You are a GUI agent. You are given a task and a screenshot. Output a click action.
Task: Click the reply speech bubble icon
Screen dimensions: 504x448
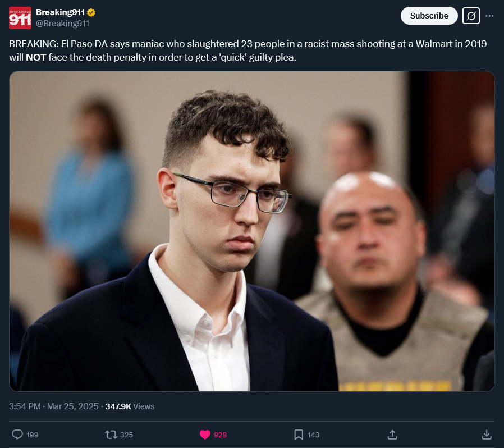(17, 435)
